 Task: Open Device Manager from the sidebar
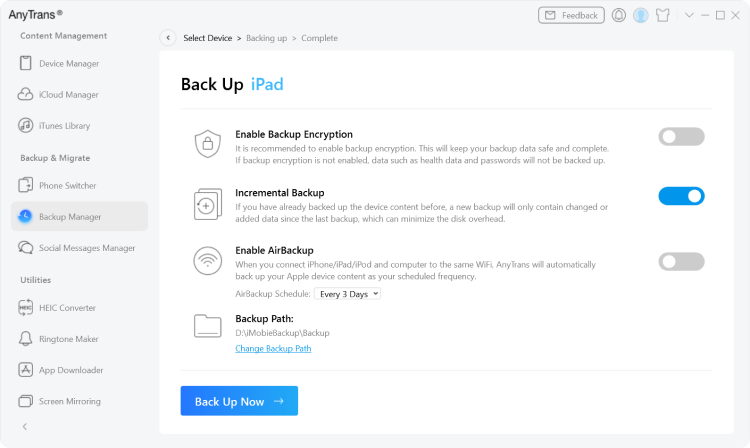(68, 63)
